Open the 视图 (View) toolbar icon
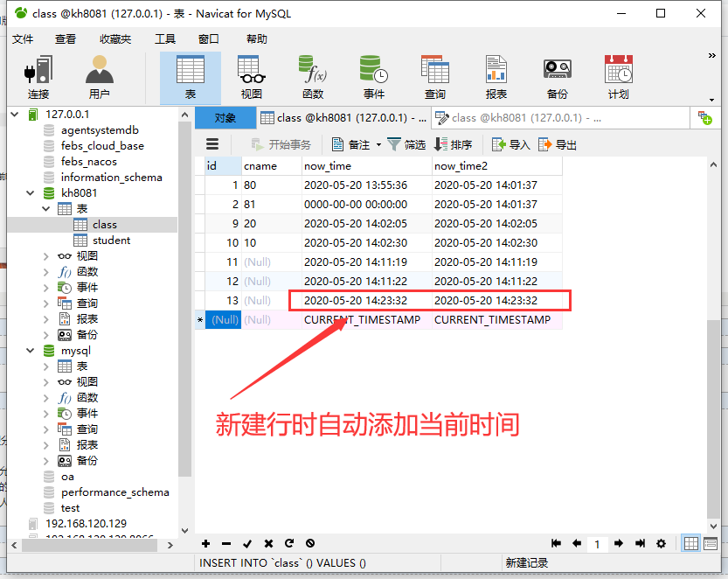 [251, 78]
